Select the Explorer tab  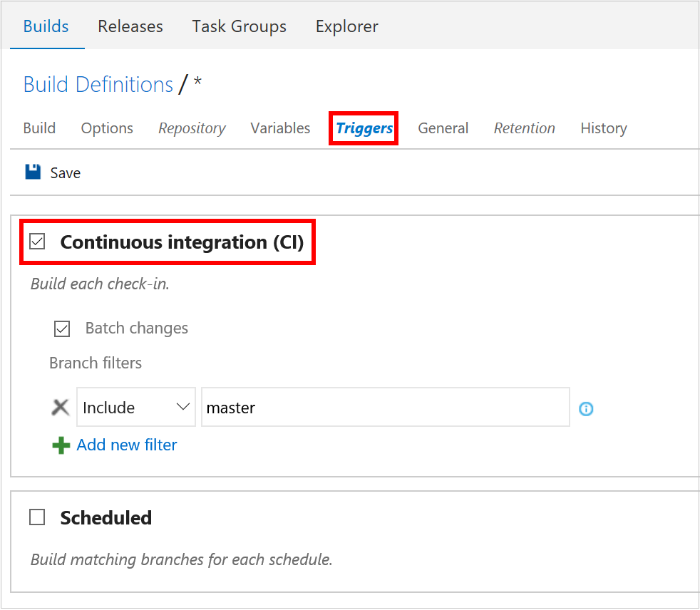[346, 26]
